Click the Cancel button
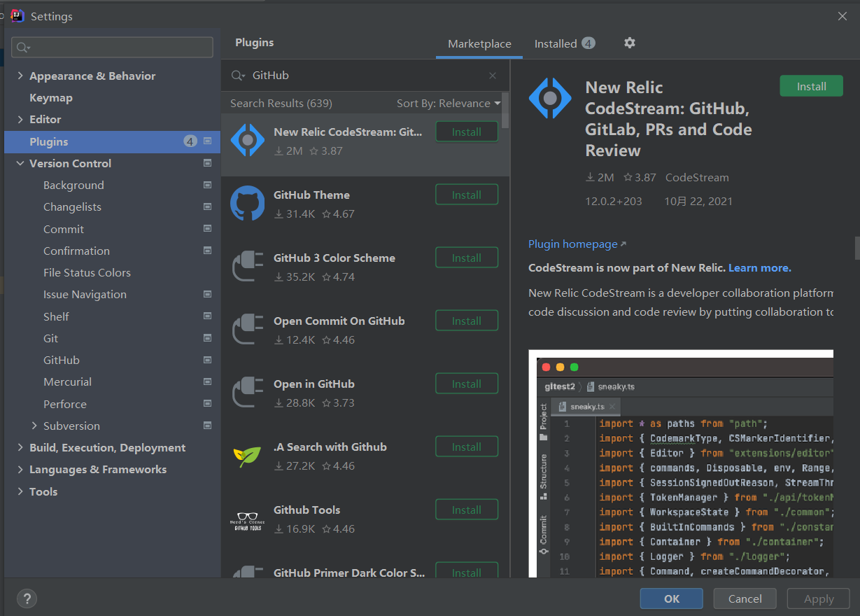 pyautogui.click(x=745, y=598)
